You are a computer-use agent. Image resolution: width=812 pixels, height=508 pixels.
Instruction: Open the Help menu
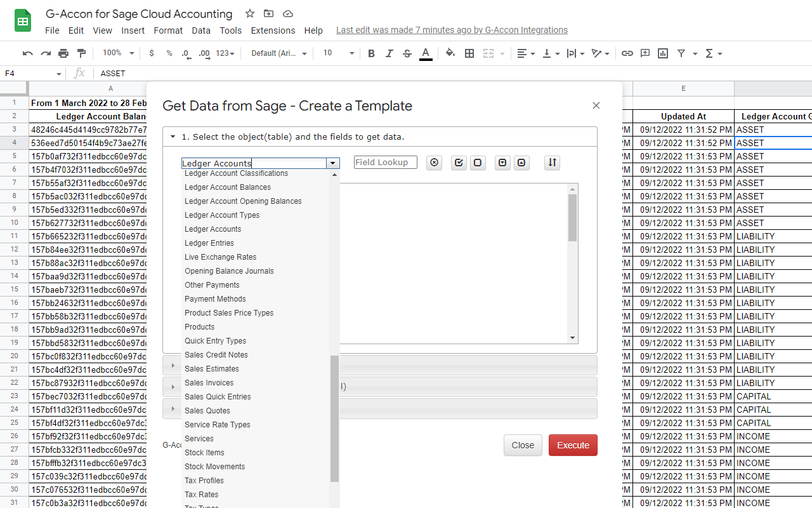click(313, 30)
